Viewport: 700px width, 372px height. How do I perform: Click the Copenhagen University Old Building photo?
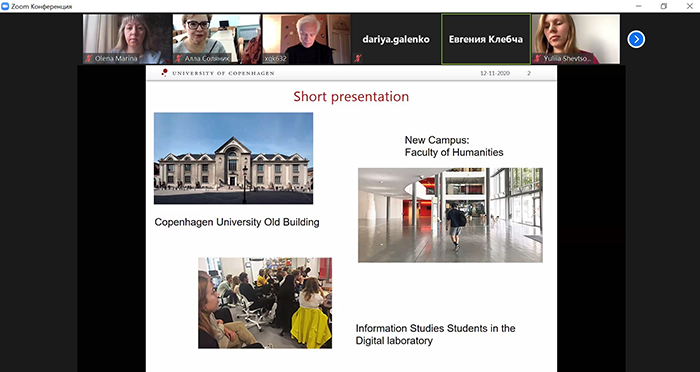pyautogui.click(x=233, y=158)
